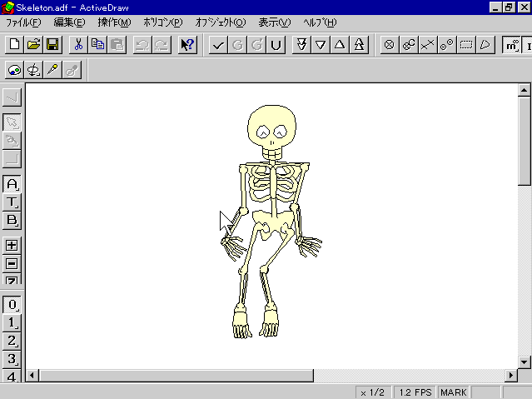Viewport: 532px width, 399px height.
Task: Zoom out with the minus button
Action: click(12, 263)
